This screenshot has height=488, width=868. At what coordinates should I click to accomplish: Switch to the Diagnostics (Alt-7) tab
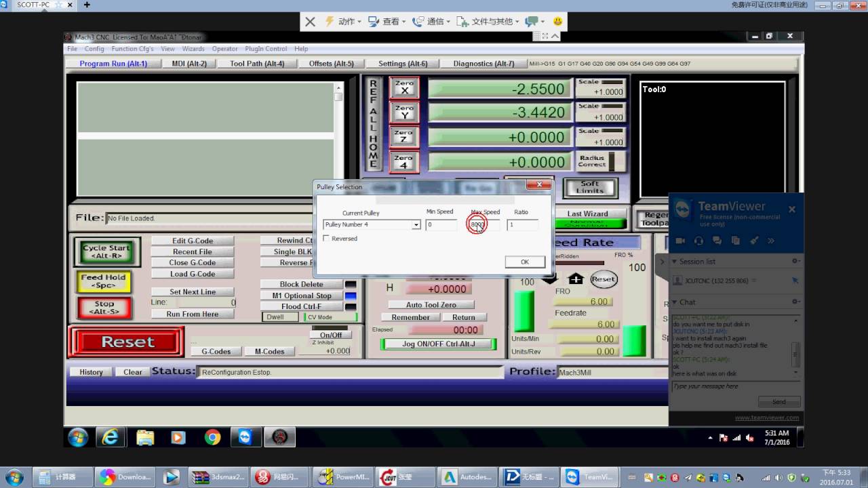tap(484, 64)
